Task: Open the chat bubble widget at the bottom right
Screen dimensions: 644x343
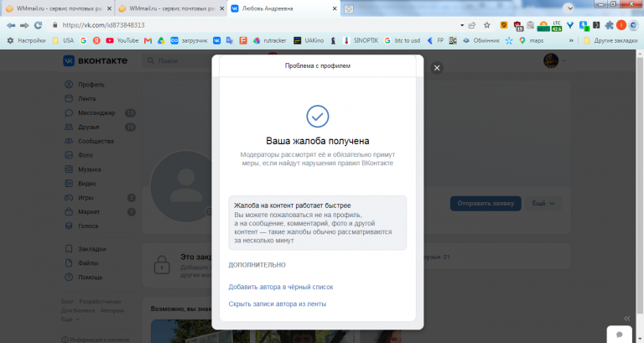Action: (x=620, y=335)
